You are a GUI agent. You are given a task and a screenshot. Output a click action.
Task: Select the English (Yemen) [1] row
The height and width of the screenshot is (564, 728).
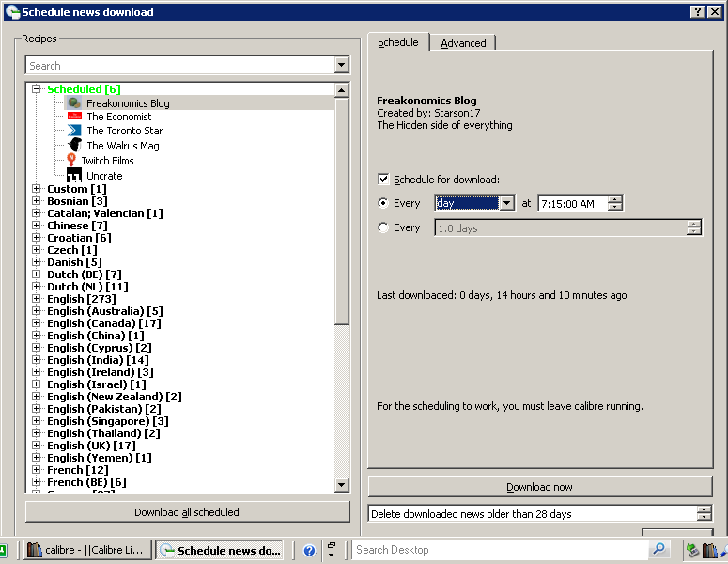click(x=100, y=458)
